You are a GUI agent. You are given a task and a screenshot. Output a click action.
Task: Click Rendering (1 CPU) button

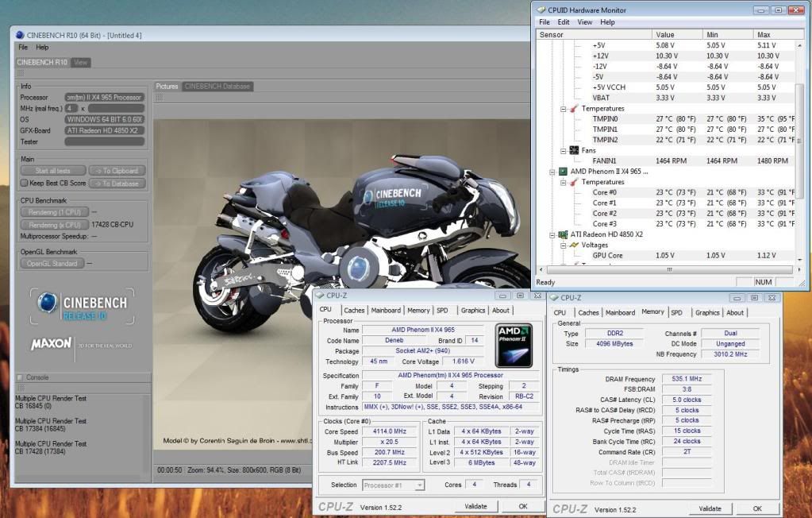tap(55, 212)
